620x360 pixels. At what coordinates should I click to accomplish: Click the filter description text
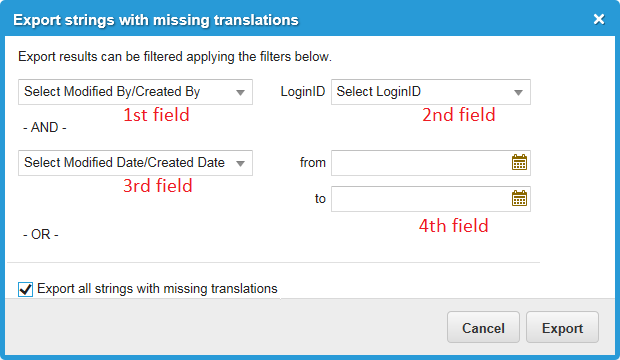coord(175,57)
